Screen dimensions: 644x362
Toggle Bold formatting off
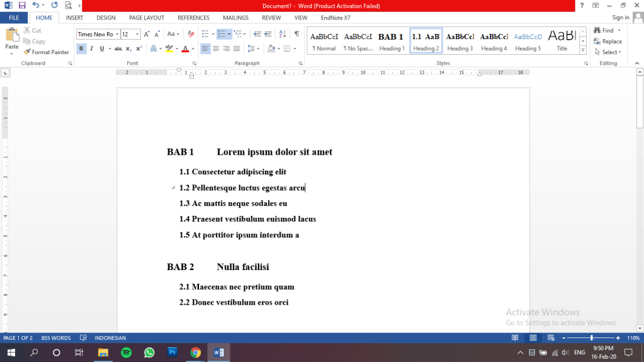(x=81, y=48)
